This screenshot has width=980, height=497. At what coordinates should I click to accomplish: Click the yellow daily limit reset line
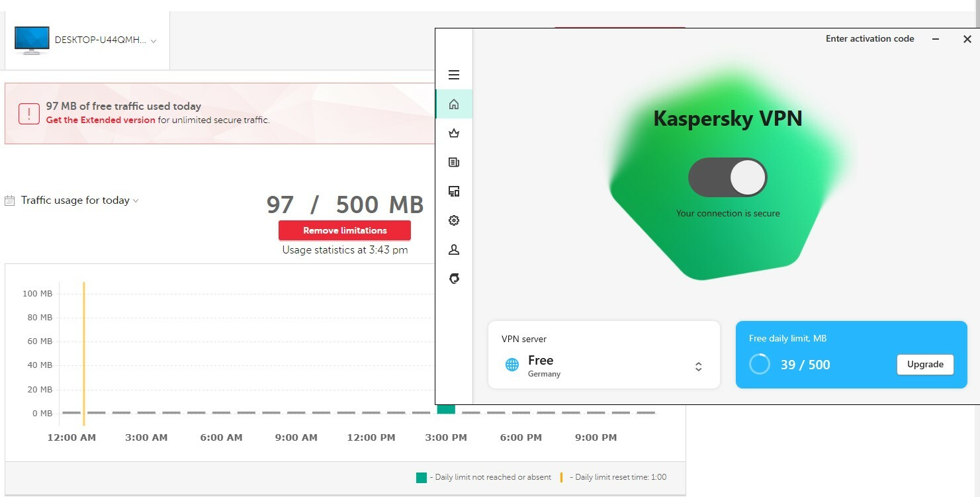pyautogui.click(x=84, y=353)
